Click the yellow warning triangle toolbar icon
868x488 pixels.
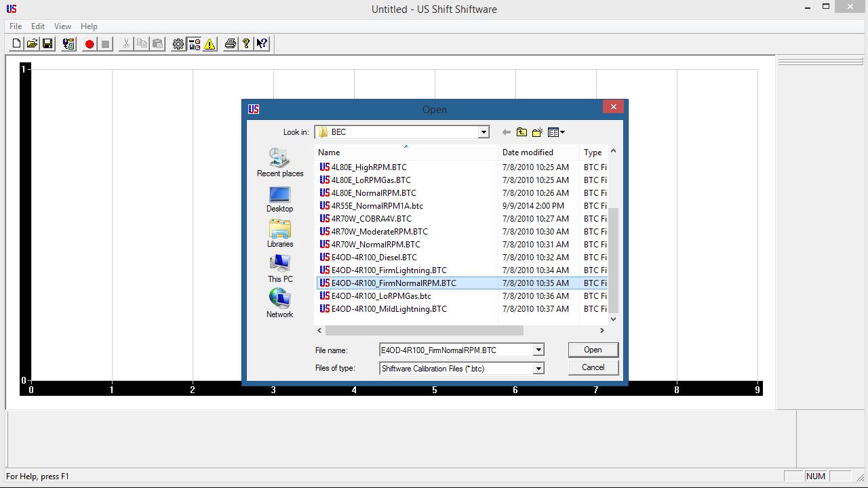210,44
